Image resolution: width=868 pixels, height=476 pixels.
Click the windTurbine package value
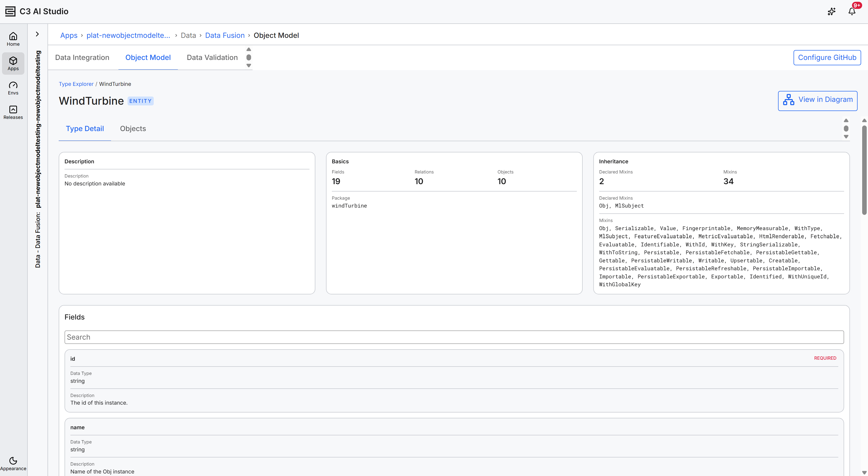[x=349, y=205]
